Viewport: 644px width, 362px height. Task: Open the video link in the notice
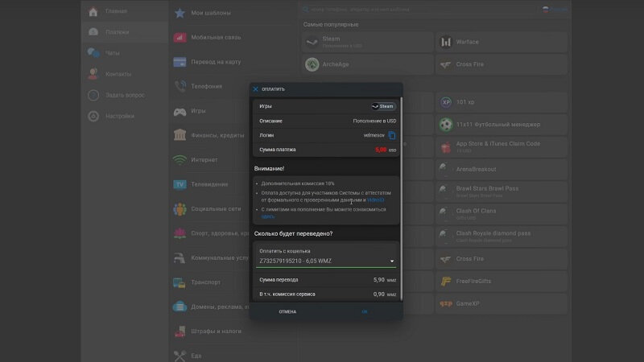[375, 200]
